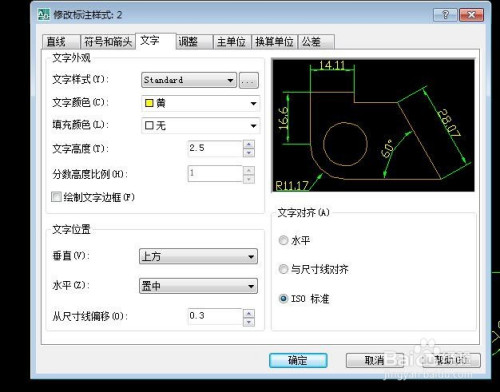Switch to the 换算单位 tab
The width and height of the screenshot is (500, 392).
pyautogui.click(x=274, y=42)
